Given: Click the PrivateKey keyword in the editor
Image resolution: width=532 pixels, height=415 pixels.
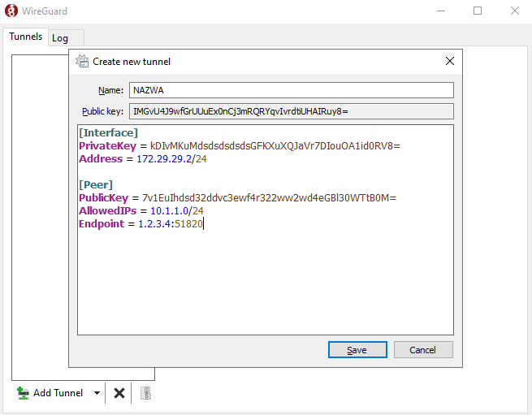Looking at the screenshot, I should (107, 146).
